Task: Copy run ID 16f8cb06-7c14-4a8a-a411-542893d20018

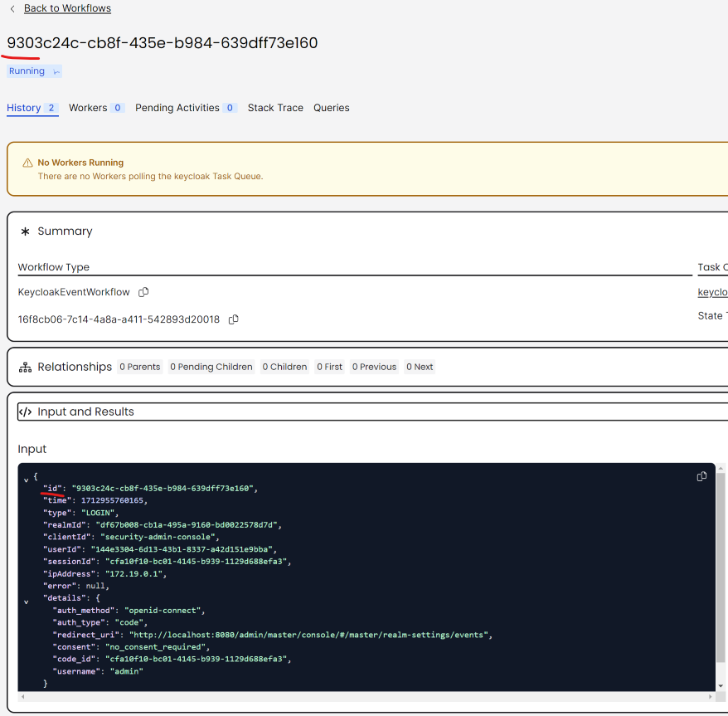Action: [x=234, y=319]
